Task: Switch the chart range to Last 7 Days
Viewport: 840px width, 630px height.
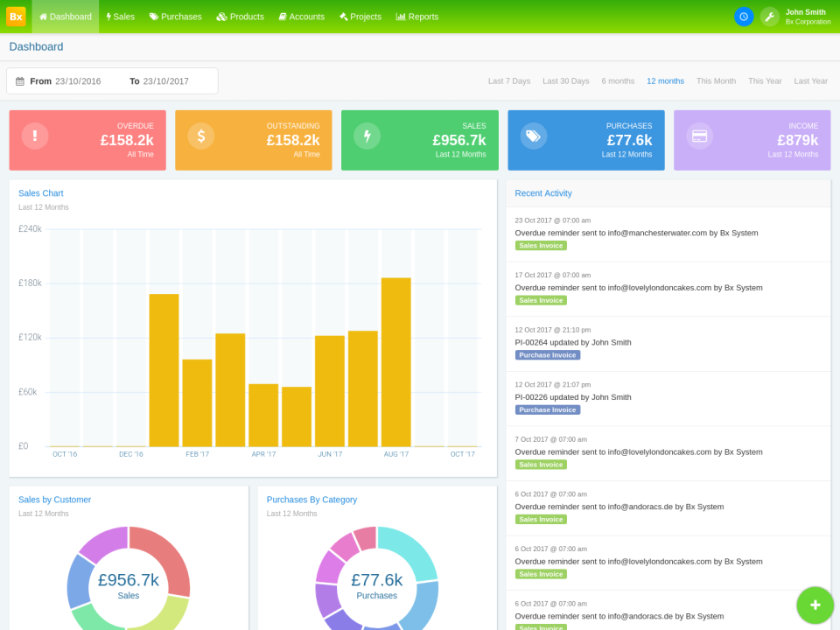Action: (x=509, y=80)
